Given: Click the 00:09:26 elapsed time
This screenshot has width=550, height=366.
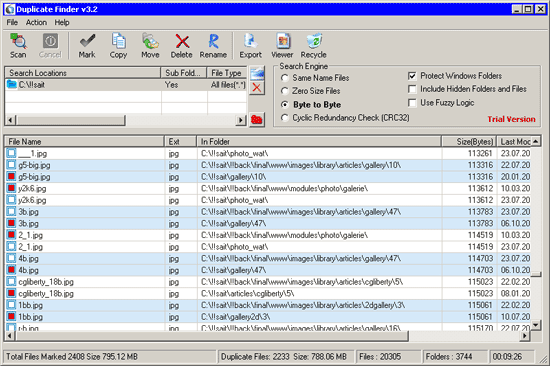Looking at the screenshot, I should [x=507, y=357].
